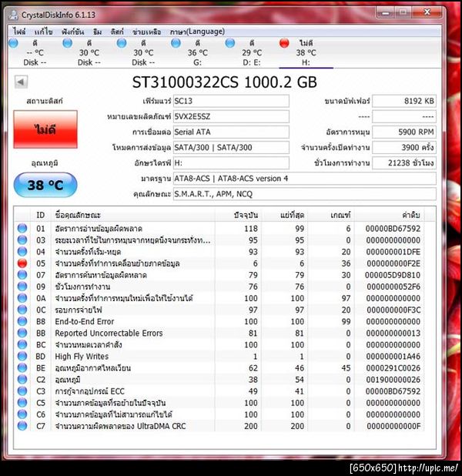This screenshot has height=476, width=462.
Task: Select raw value 001900000026
Action: [393, 380]
